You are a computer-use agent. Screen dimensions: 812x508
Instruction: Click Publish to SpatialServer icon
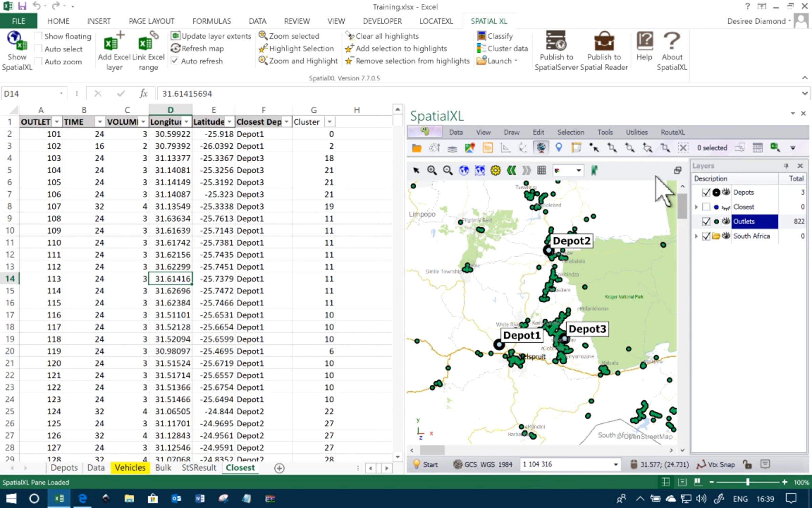[556, 41]
